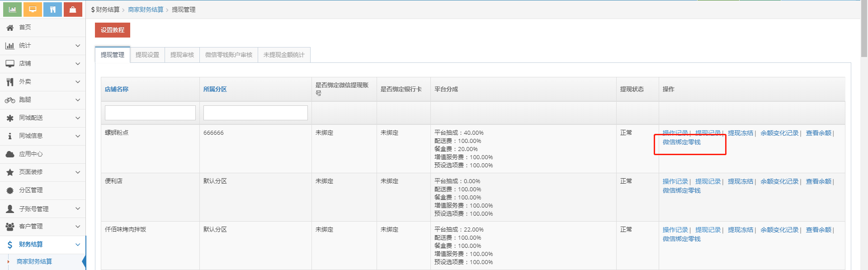The height and width of the screenshot is (270, 868).
Task: Click the 店铺名称 filter input field
Action: tap(150, 113)
